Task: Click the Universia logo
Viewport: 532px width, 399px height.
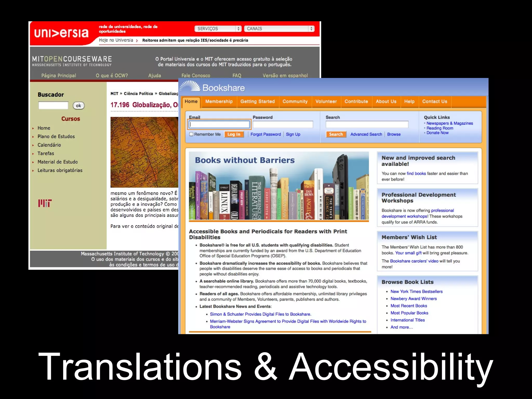Action: click(x=61, y=33)
